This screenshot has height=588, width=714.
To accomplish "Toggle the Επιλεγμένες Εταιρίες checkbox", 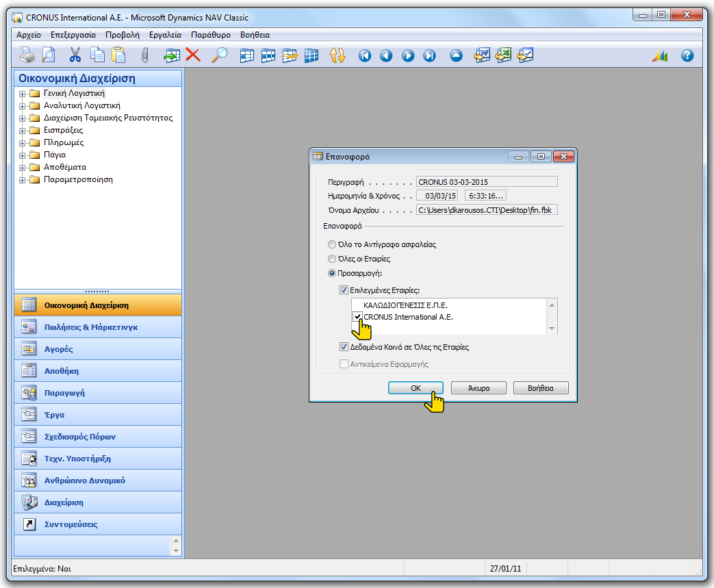I will pos(344,290).
